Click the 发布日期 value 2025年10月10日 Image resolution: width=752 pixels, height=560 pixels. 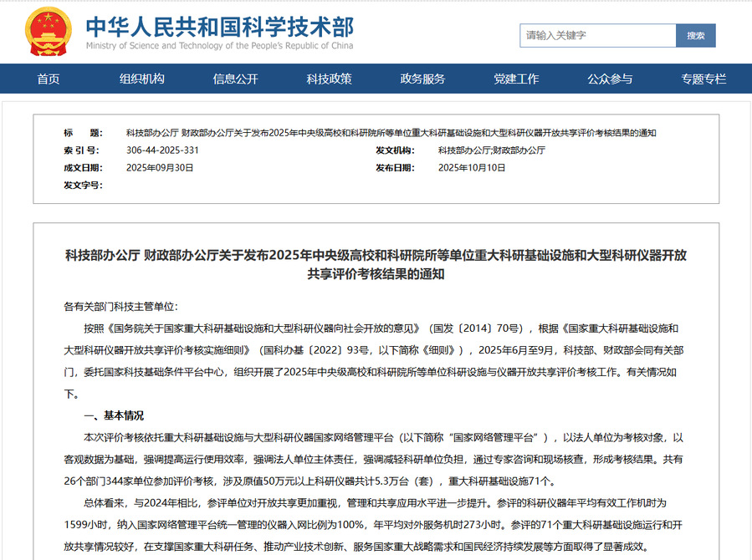click(x=472, y=167)
